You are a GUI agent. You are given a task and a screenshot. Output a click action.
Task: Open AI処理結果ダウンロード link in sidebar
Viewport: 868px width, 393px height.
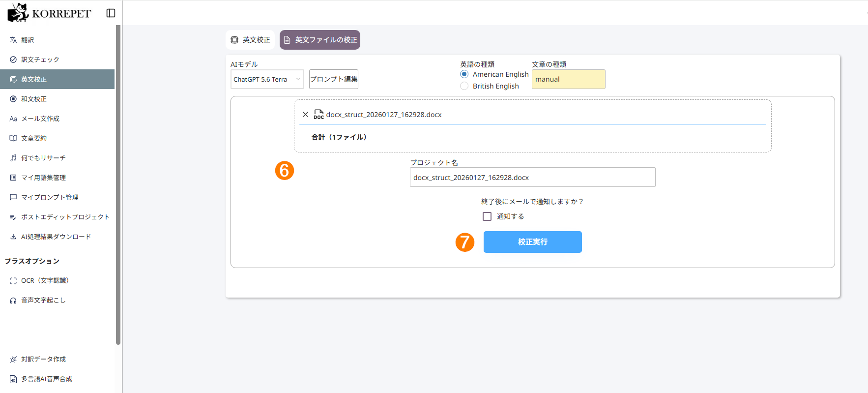pyautogui.click(x=57, y=237)
